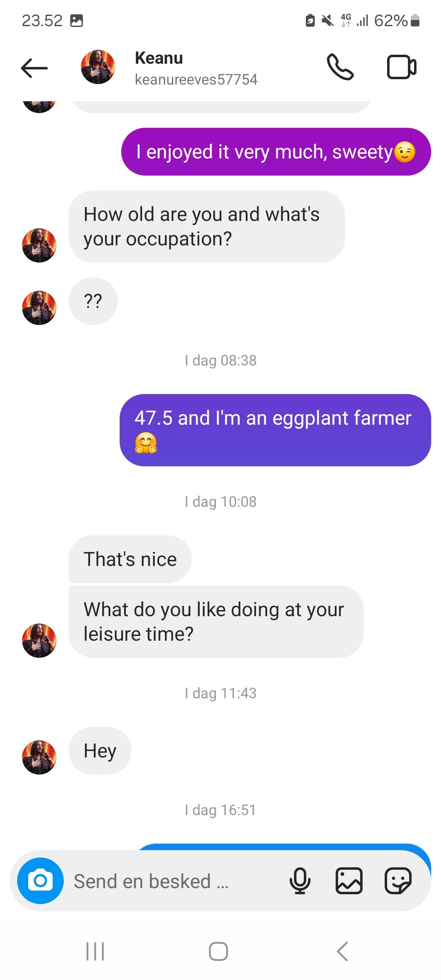Tap the "47.5 and I'm an eggplant farmer" message
Image resolution: width=441 pixels, height=980 pixels.
click(275, 430)
